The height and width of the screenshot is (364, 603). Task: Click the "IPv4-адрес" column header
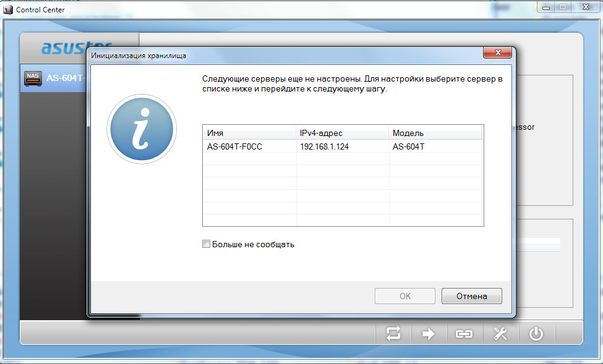(343, 133)
